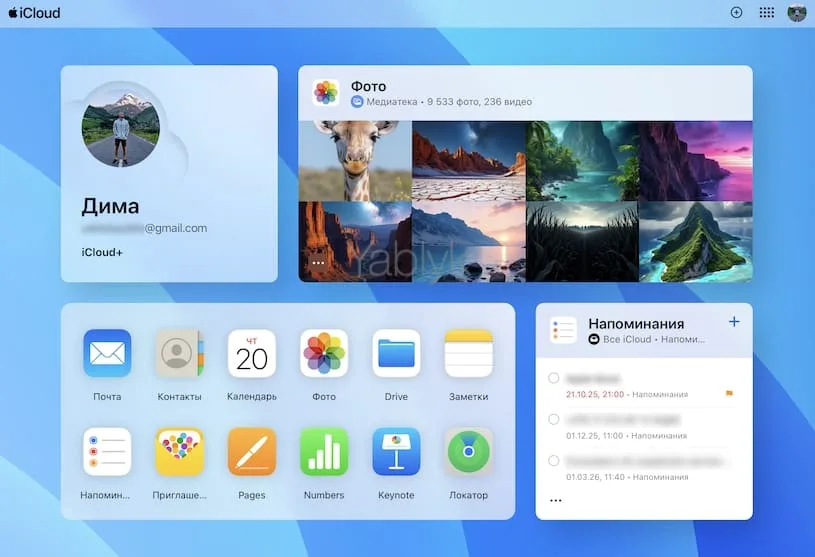Open Напоминания in the apps grid
This screenshot has height=557, width=815.
(x=107, y=452)
